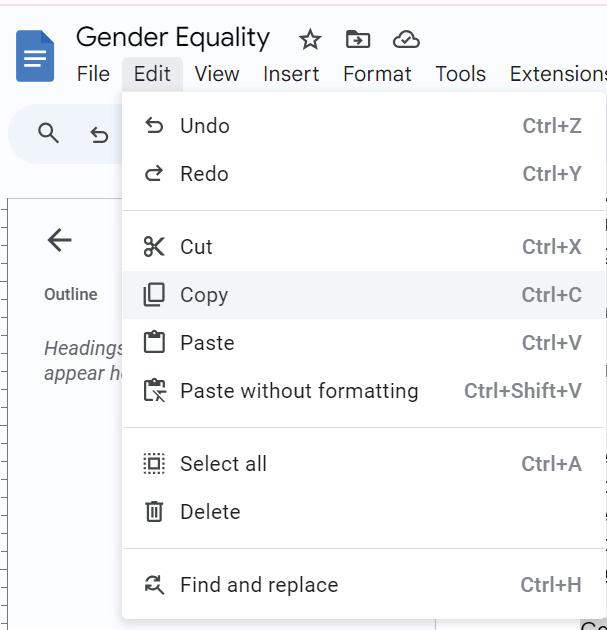This screenshot has width=607, height=630.
Task: Close the outline panel with back arrow
Action: coord(59,240)
